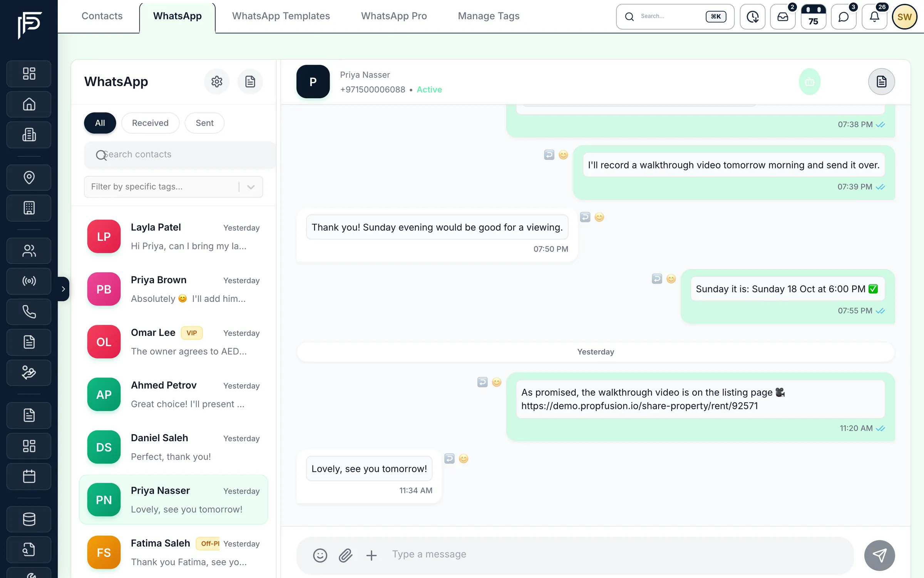Reply to 'Lovely, see you tomorrow!' message
This screenshot has height=578, width=924.
[449, 459]
